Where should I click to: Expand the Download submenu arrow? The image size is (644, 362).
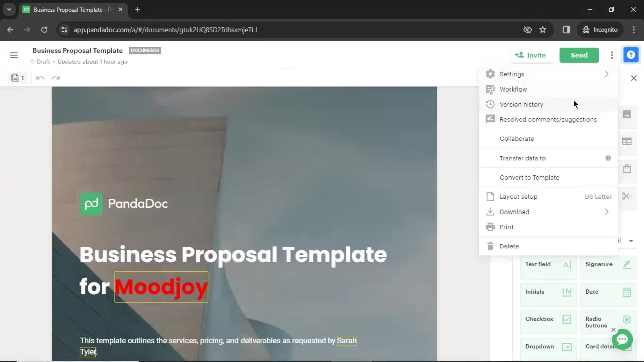tap(606, 212)
